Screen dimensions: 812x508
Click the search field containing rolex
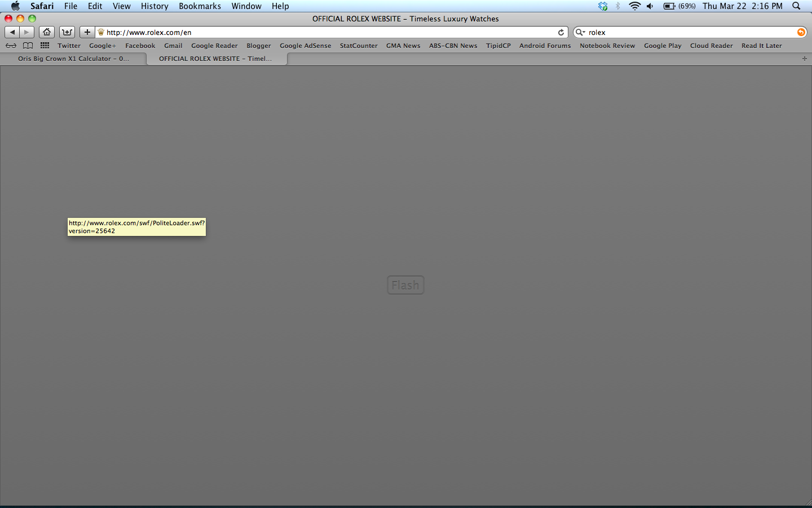click(x=691, y=32)
